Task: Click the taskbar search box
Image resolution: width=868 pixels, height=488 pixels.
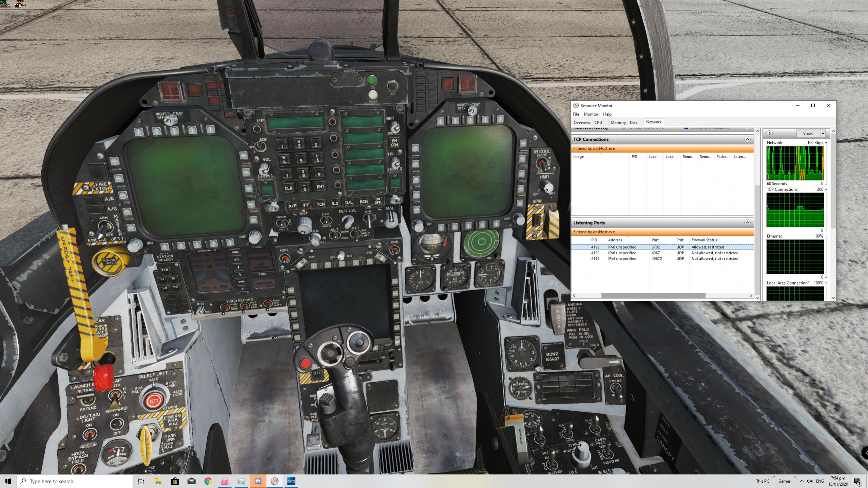Action: (x=75, y=481)
